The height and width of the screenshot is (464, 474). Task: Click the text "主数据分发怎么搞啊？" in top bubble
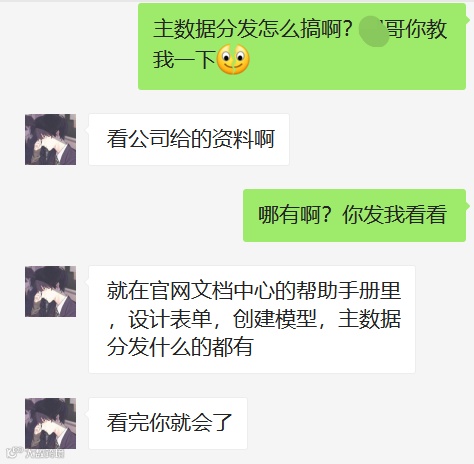pos(253,29)
